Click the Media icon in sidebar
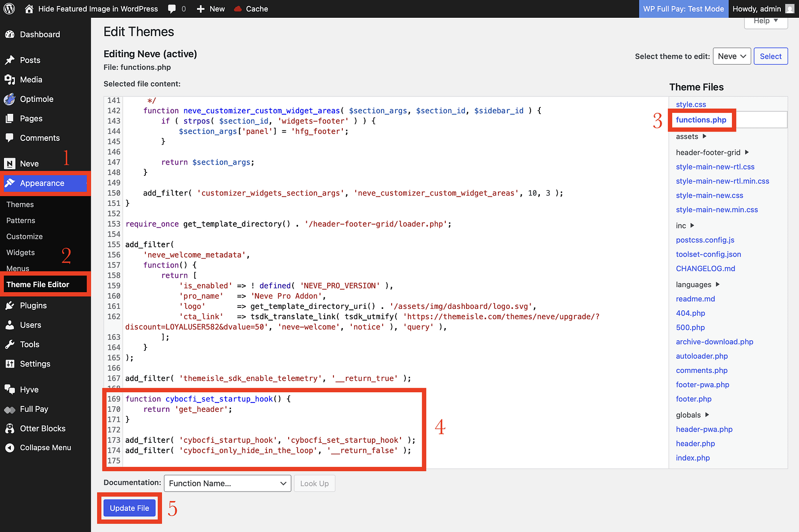Screen dimensions: 799x532 pos(10,80)
